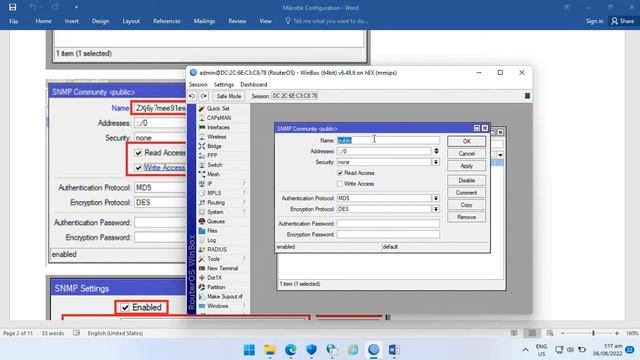The image size is (640, 360).
Task: Expand the Tools submenu in WinBox
Action: 244,259
